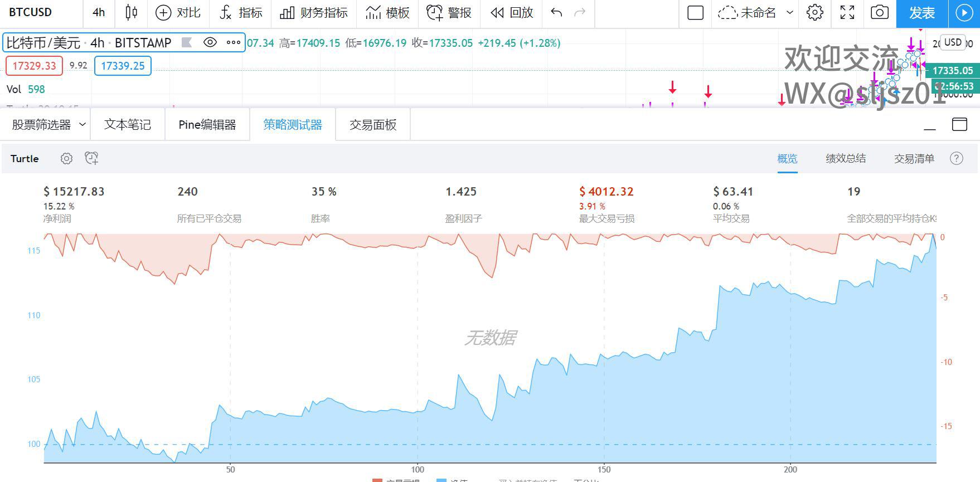
Task: Enter fullscreen mode
Action: (x=847, y=12)
